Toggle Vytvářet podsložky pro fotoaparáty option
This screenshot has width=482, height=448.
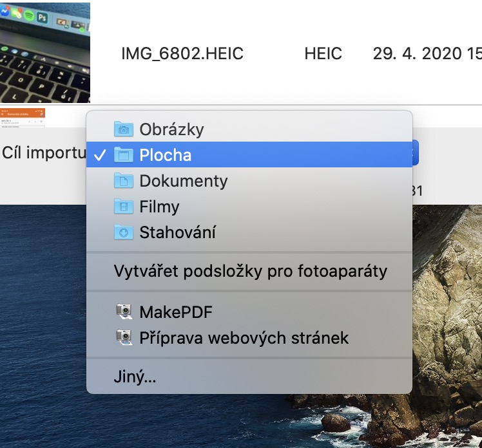pyautogui.click(x=251, y=271)
